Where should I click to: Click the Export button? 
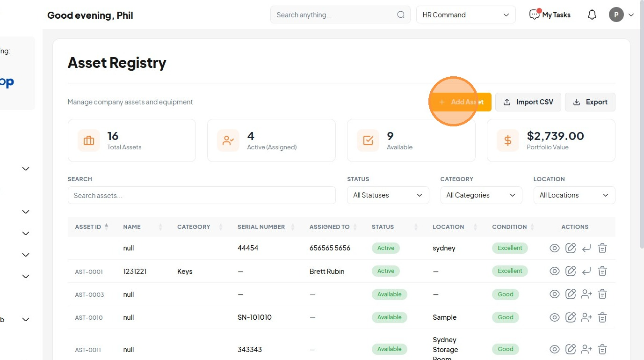(x=590, y=102)
